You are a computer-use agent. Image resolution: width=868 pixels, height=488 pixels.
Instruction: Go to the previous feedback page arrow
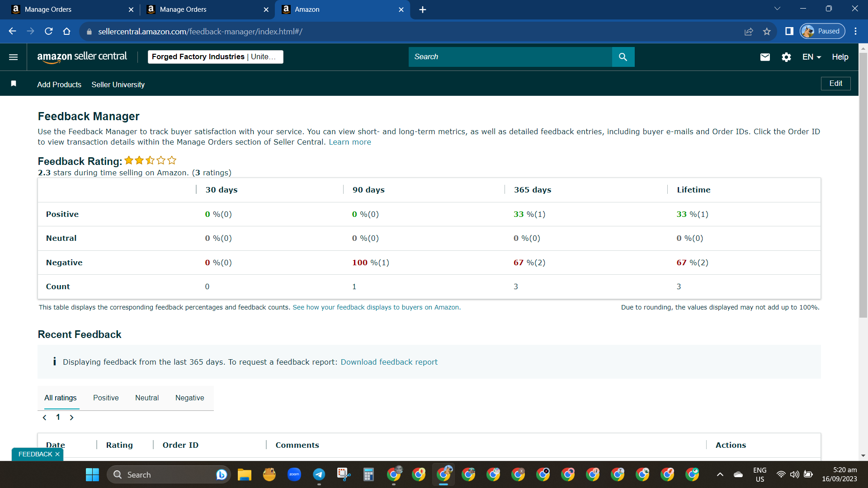(x=44, y=418)
